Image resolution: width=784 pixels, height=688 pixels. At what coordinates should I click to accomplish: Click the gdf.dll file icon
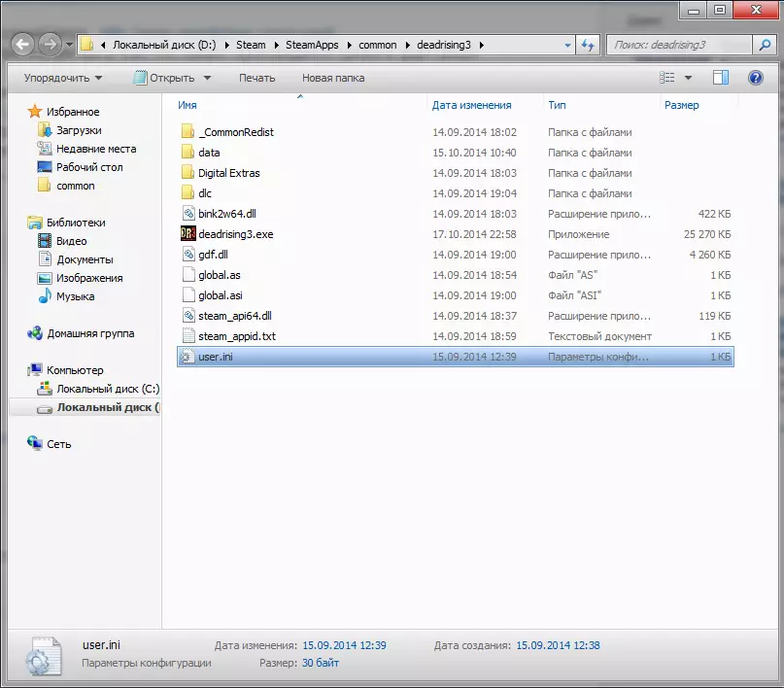pos(188,255)
